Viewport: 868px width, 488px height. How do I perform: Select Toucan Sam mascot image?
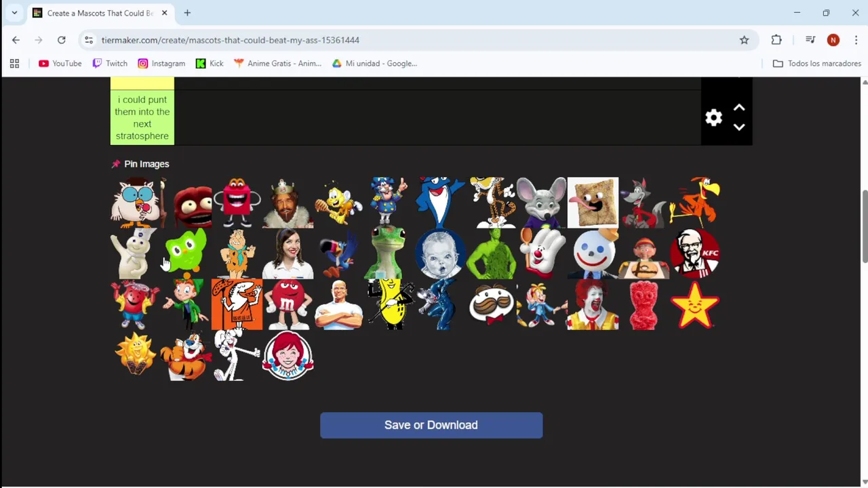pos(339,253)
